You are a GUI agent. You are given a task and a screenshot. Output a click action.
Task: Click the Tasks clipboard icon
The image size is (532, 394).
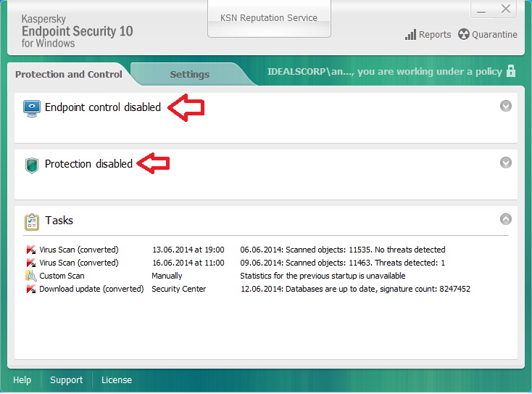click(x=32, y=222)
